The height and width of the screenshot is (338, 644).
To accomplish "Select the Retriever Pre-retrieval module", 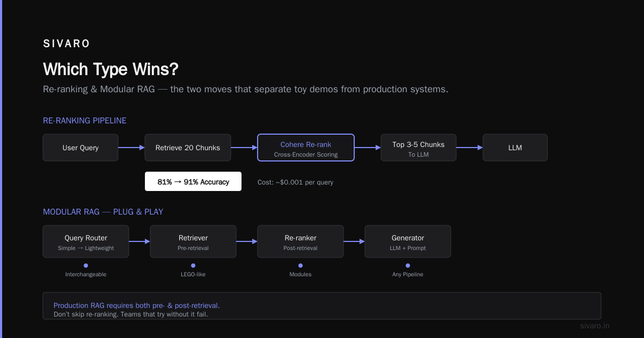I will (193, 241).
